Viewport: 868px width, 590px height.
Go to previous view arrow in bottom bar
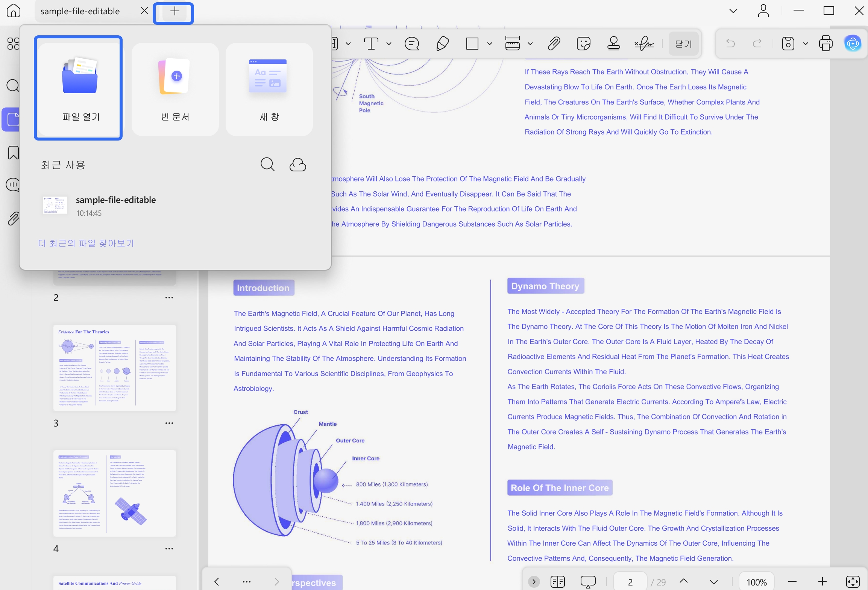(x=217, y=582)
